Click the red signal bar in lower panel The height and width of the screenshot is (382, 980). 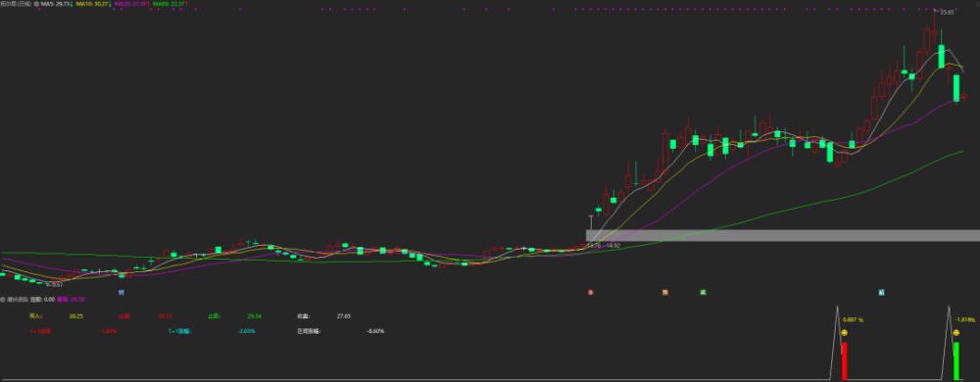click(x=845, y=360)
